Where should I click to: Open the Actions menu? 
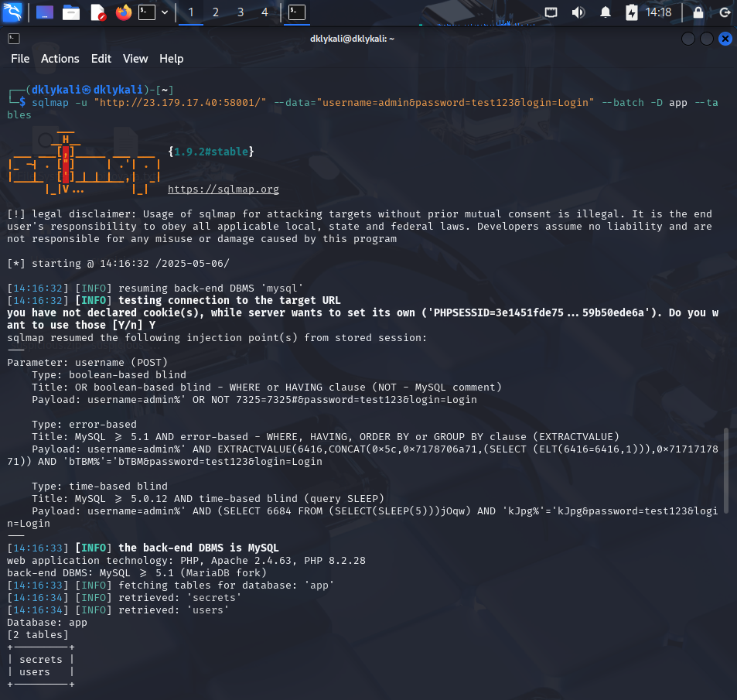(60, 59)
